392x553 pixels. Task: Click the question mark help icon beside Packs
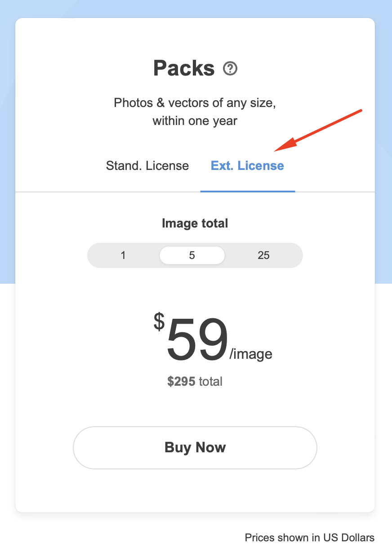click(231, 69)
